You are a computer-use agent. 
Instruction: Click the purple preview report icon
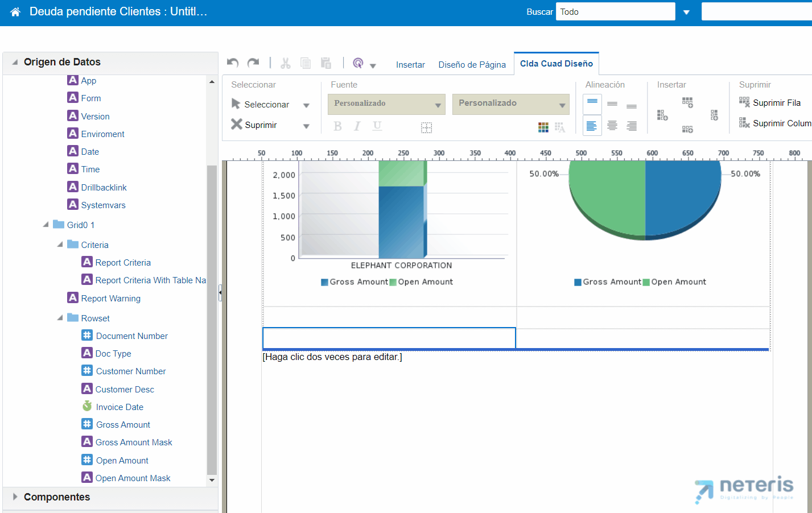coord(358,63)
